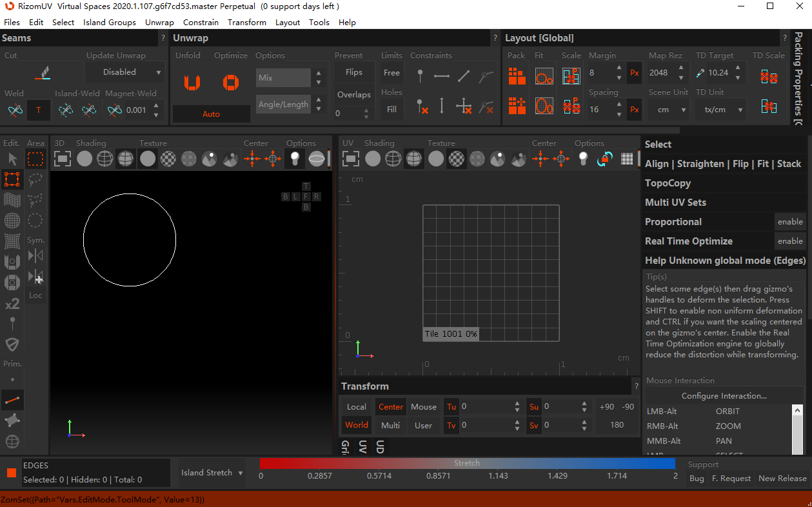Click the pin constraint icon
Image resolution: width=812 pixels, height=507 pixels.
tap(421, 76)
